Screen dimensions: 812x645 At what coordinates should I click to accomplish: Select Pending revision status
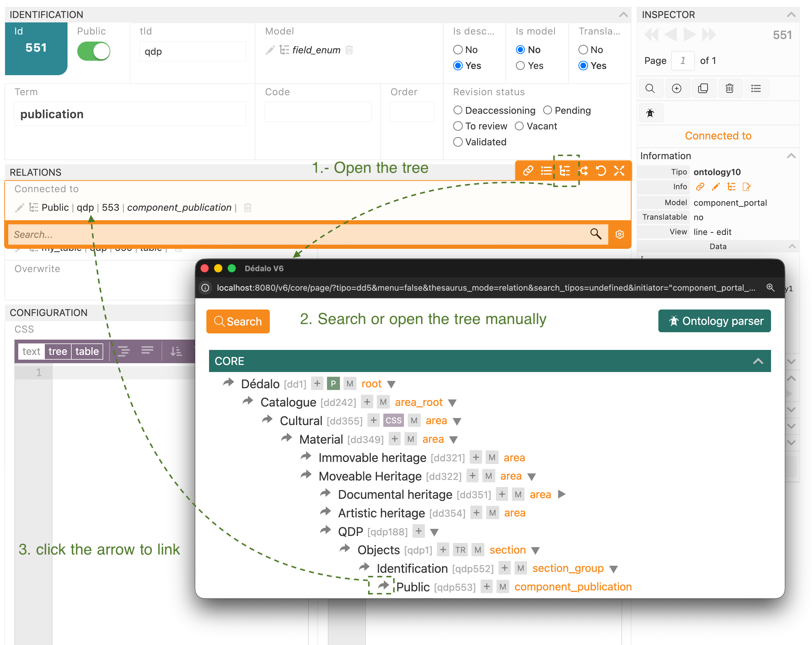click(x=547, y=110)
